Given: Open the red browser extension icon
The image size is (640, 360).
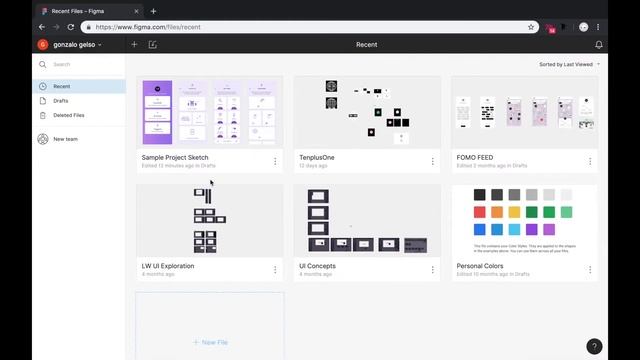Looking at the screenshot, I should tap(551, 28).
